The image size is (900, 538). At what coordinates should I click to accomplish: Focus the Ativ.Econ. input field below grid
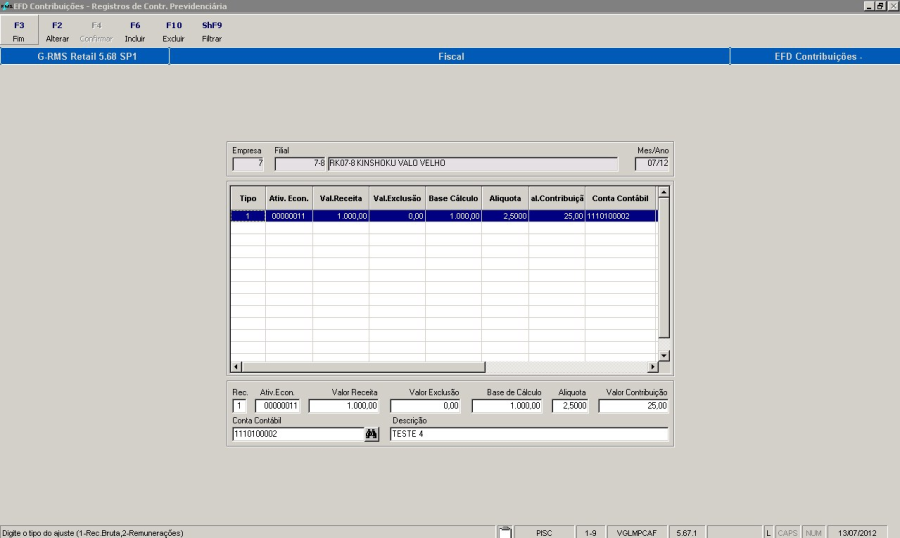[277, 406]
